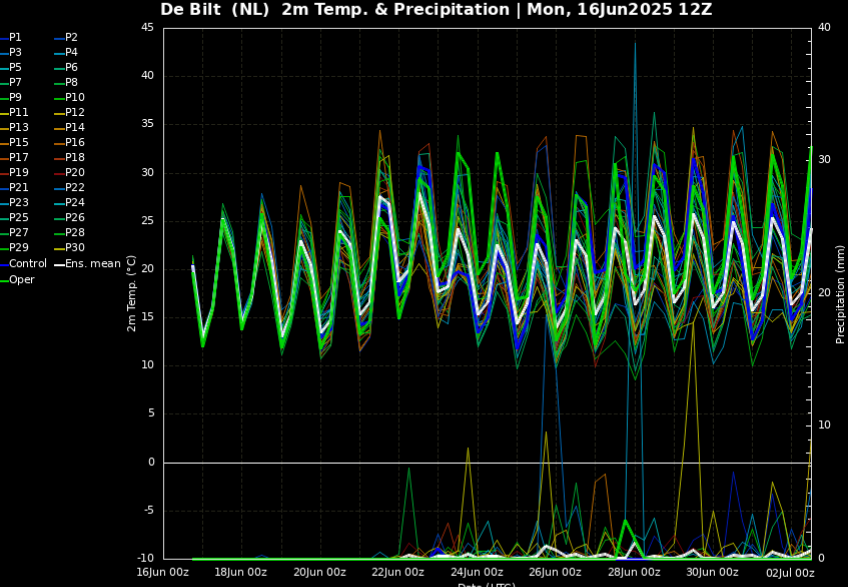Image resolution: width=848 pixels, height=587 pixels.
Task: Click the P30 legend label
Action: [x=75, y=248]
